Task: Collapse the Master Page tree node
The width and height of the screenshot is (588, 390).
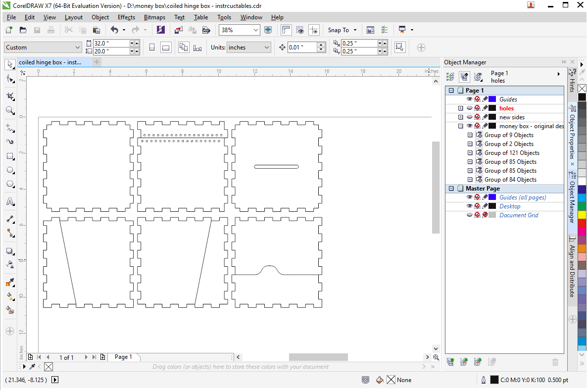Action: [451, 188]
